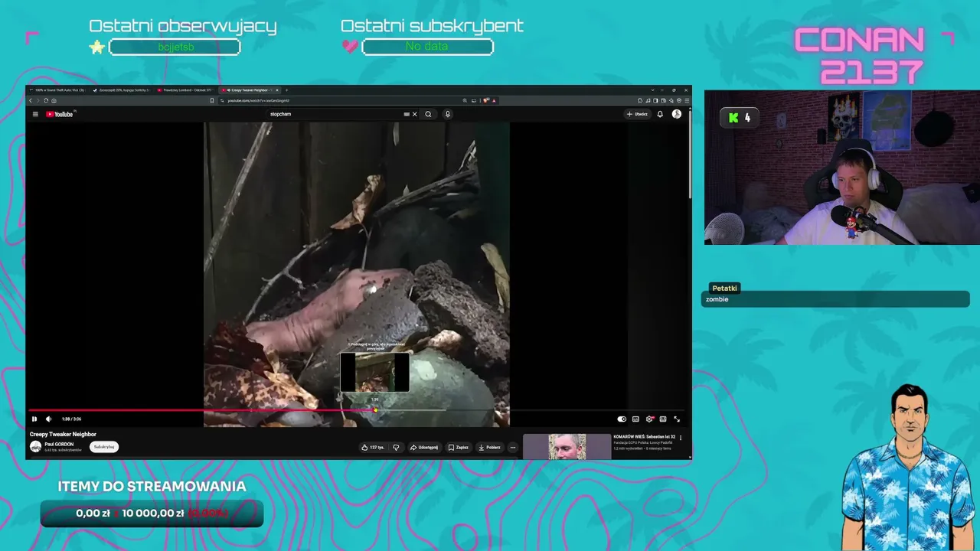Pause the YouTube video
The height and width of the screenshot is (551, 980).
(34, 419)
